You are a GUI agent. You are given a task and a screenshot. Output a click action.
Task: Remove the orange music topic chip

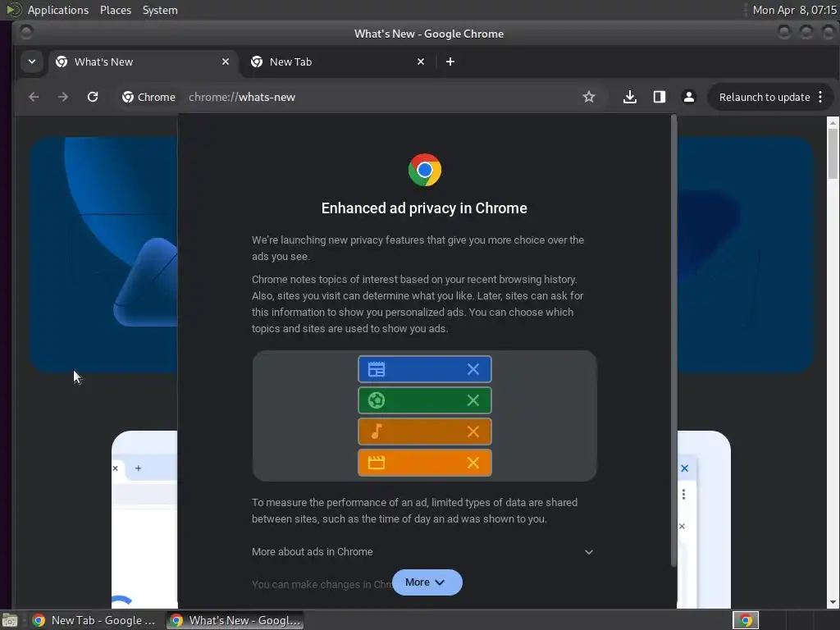(x=473, y=431)
